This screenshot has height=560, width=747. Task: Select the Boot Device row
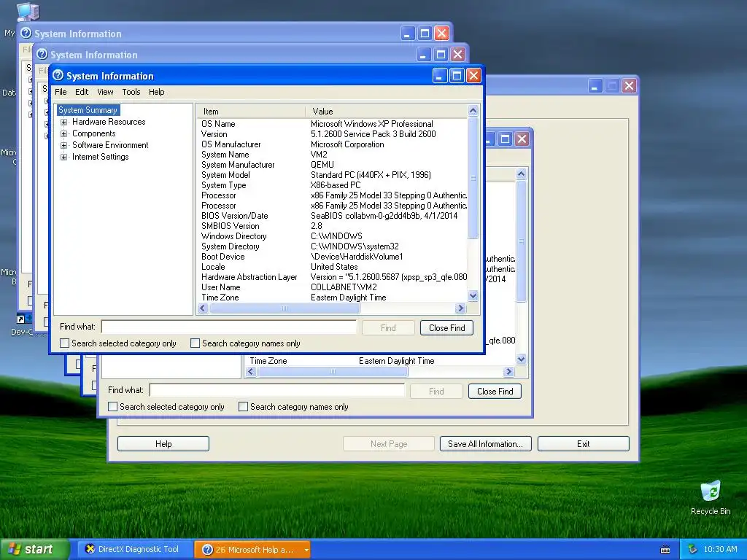coord(332,257)
